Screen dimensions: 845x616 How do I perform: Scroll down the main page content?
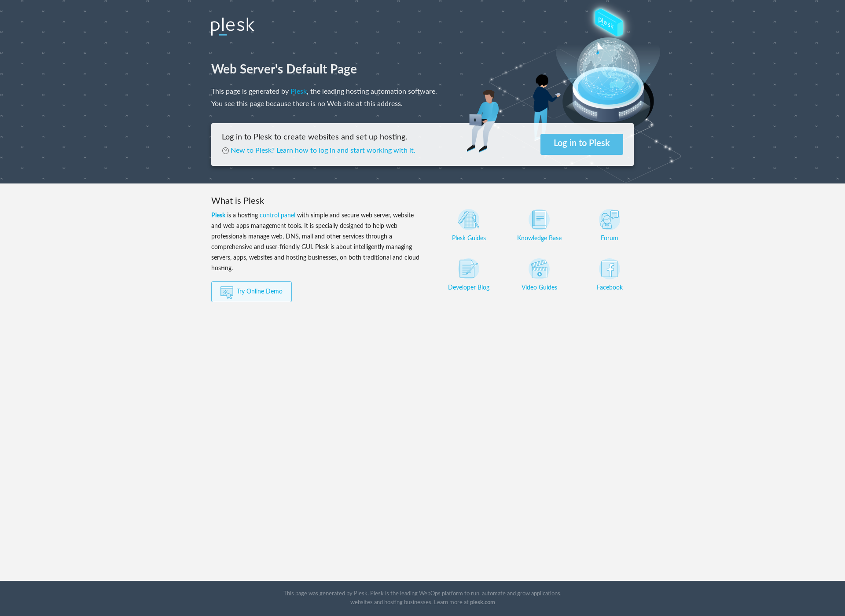click(x=422, y=394)
